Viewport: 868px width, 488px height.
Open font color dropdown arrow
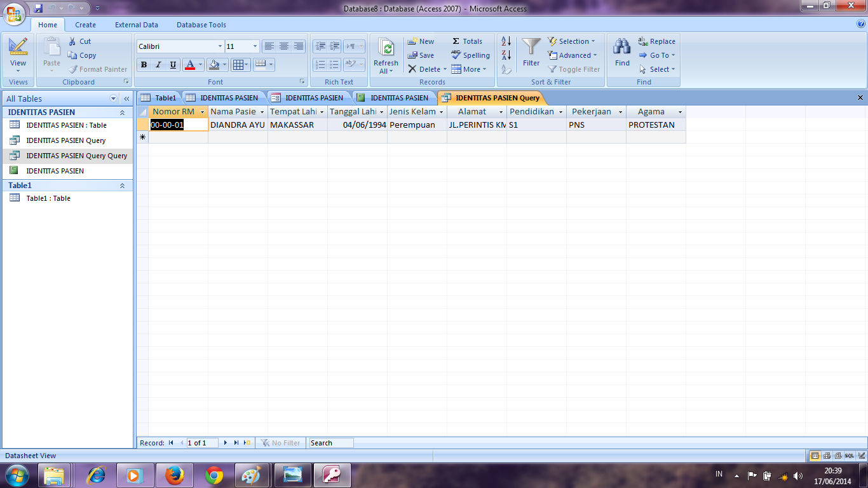[x=201, y=64]
